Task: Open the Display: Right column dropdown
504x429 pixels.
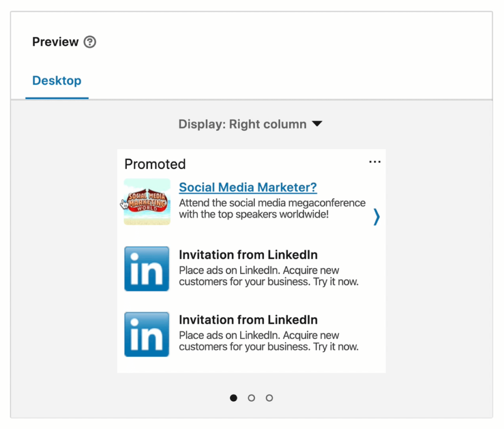Action: (250, 124)
